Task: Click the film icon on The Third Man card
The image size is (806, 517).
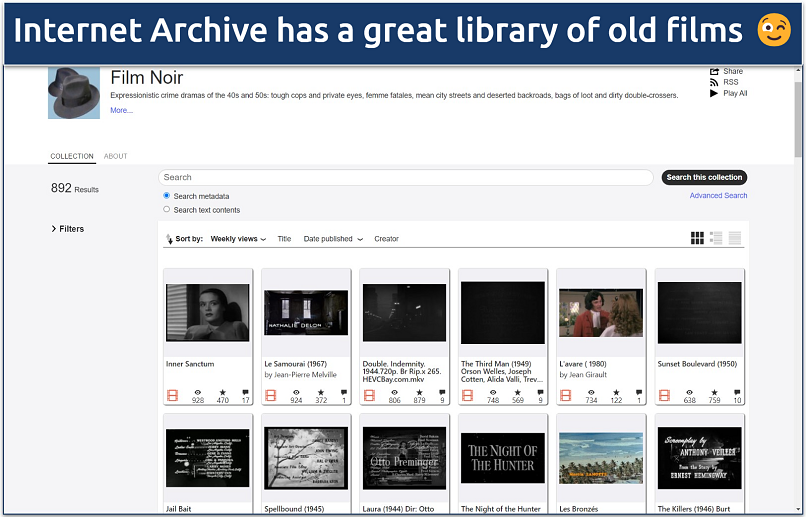Action: coord(467,396)
